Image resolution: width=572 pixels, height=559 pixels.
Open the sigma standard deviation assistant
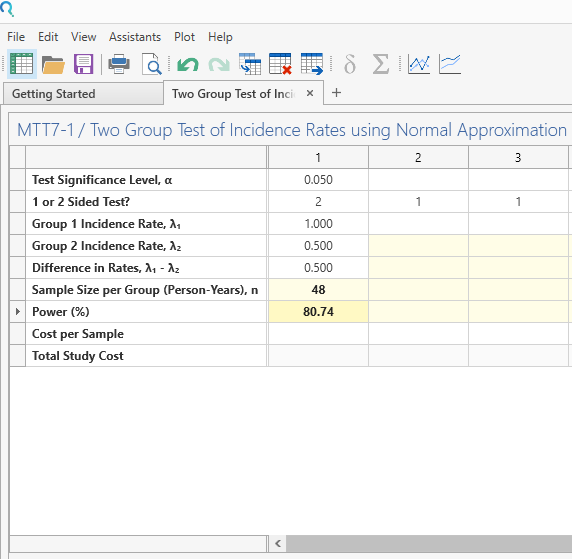380,64
